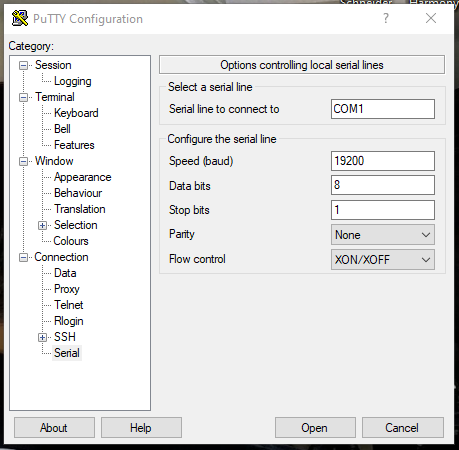Select the Window category

pyautogui.click(x=54, y=161)
